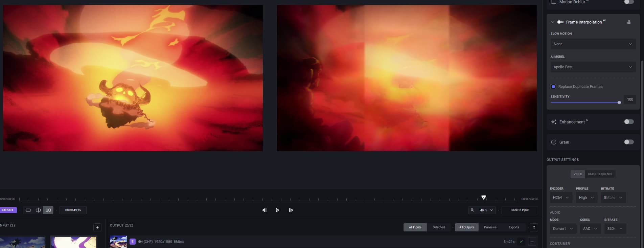Click the sort order arrows icon
Screen dimensions: 644x248
[x=534, y=227]
